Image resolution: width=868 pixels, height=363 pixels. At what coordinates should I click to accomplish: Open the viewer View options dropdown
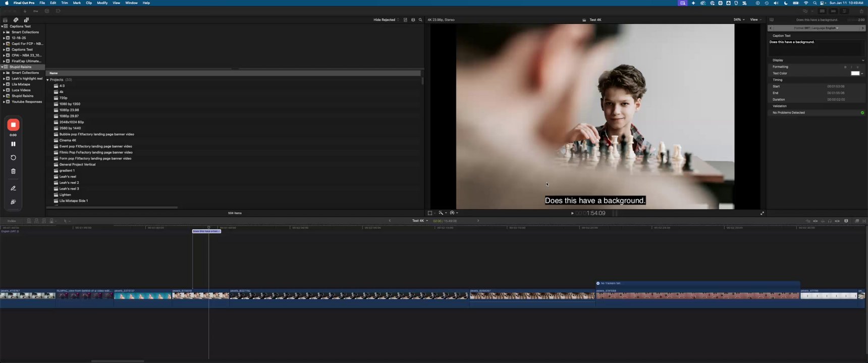coord(755,20)
